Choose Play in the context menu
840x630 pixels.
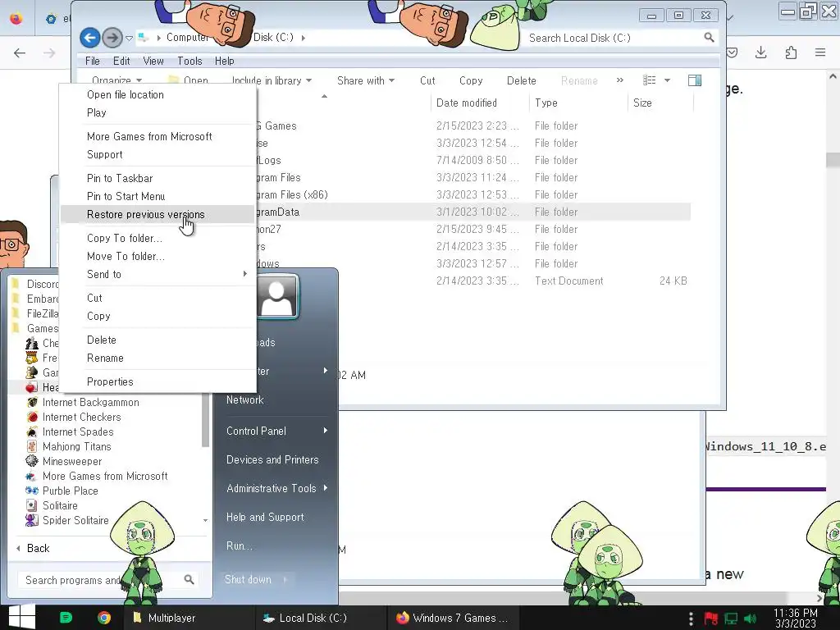click(97, 113)
